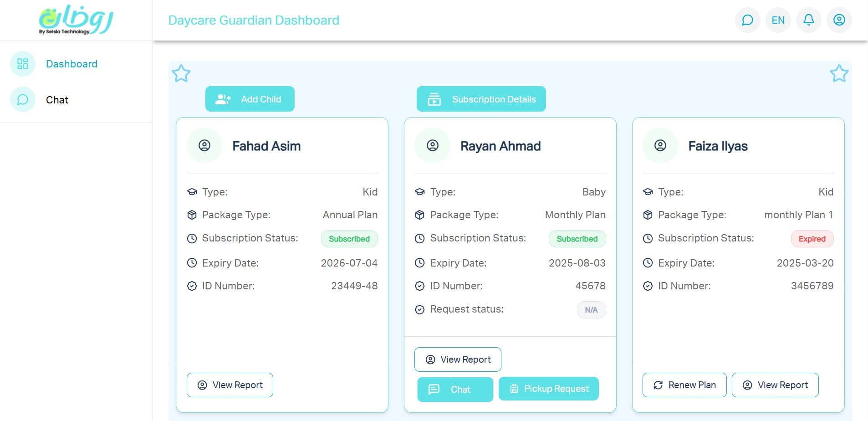Click the left star icon
The width and height of the screenshot is (868, 421).
coord(181,73)
